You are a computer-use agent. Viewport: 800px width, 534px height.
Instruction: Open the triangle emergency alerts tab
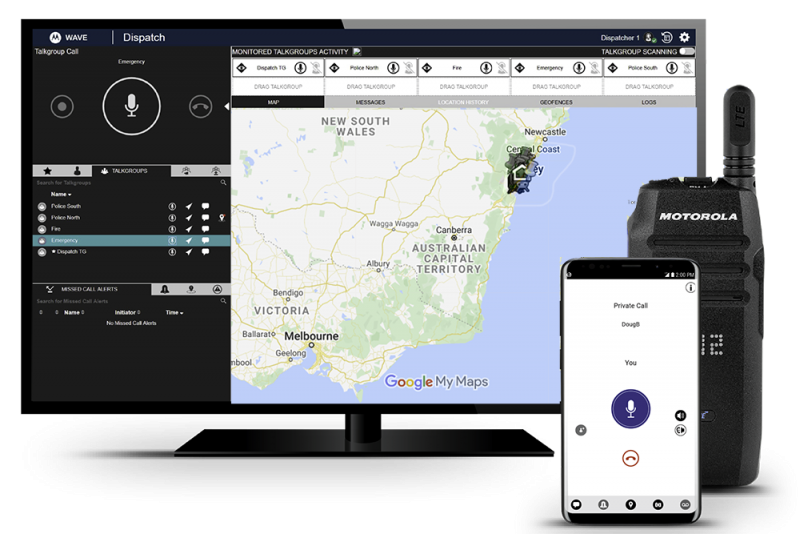coord(217,289)
